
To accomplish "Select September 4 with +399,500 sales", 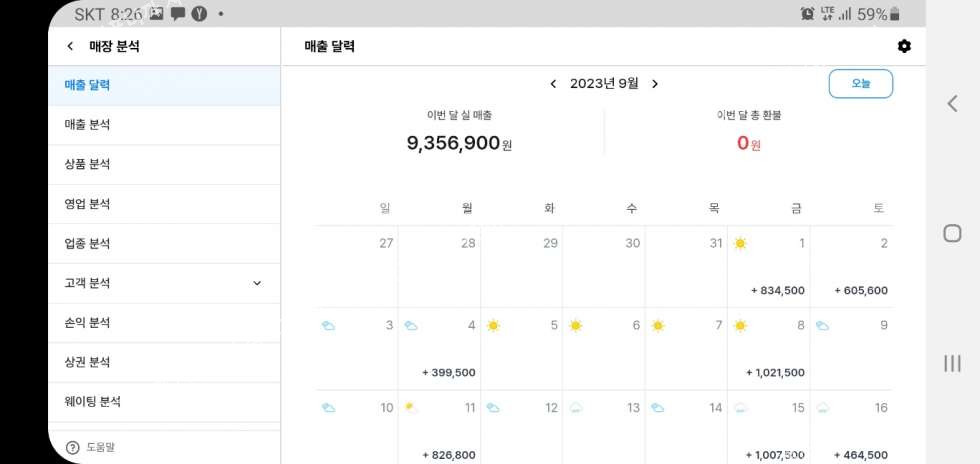I will [439, 348].
